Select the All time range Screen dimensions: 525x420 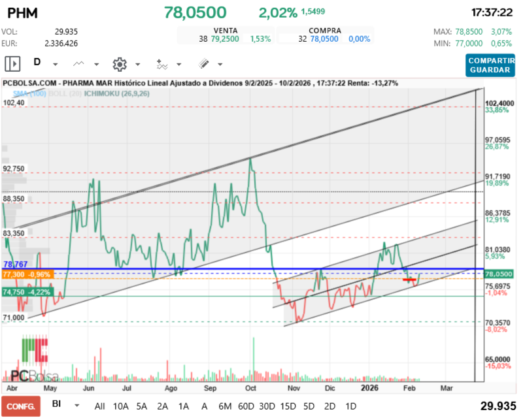pyautogui.click(x=99, y=406)
